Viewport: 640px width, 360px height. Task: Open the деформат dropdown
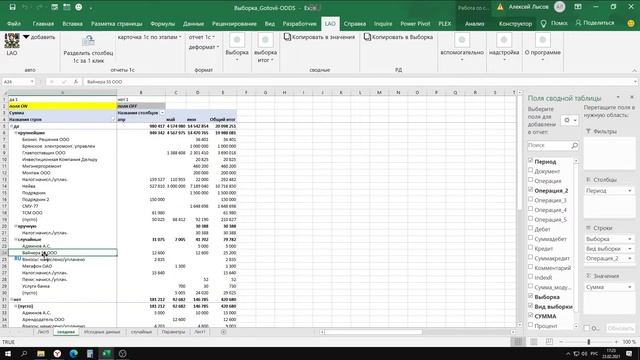point(204,47)
